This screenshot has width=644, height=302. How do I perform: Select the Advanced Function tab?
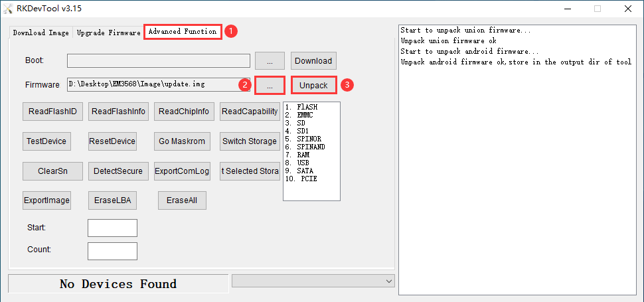[x=182, y=31]
